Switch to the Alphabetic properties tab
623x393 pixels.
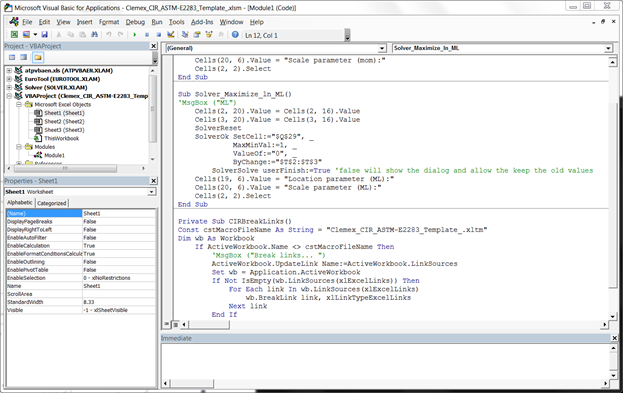(20, 203)
